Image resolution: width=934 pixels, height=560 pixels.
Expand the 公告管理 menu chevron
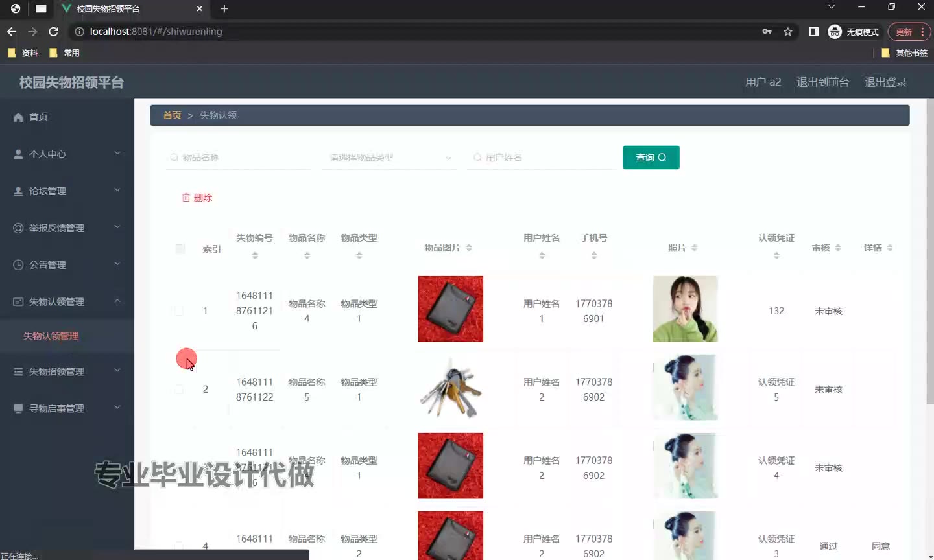coord(117,264)
